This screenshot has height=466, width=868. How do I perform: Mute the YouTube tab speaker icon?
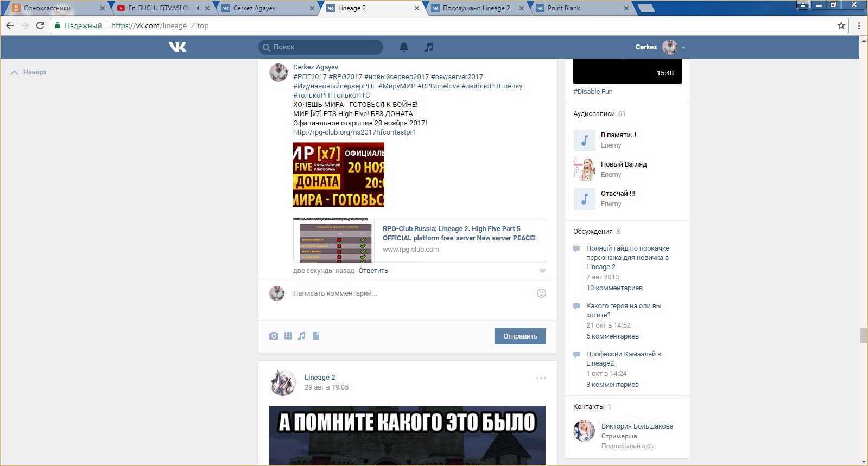(x=199, y=8)
